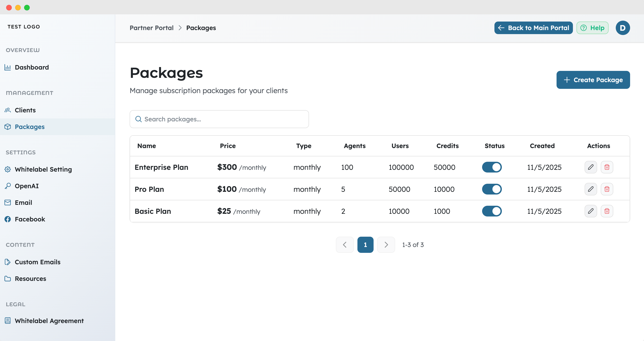
Task: Open the user avatar D icon
Action: (x=622, y=28)
